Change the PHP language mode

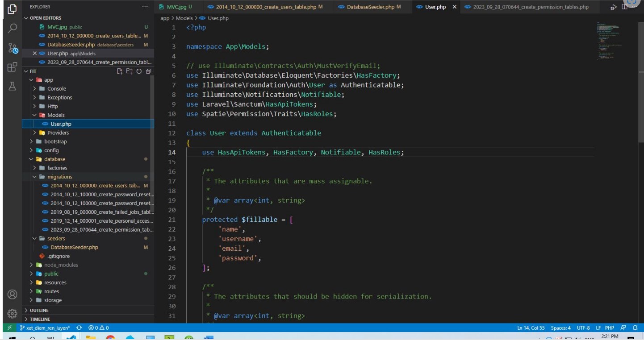point(609,328)
